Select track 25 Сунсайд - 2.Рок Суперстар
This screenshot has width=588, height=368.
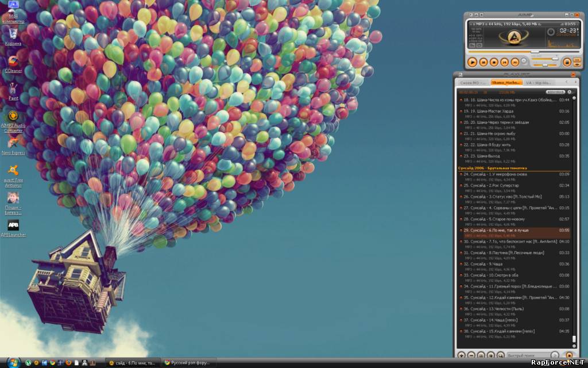(x=514, y=188)
